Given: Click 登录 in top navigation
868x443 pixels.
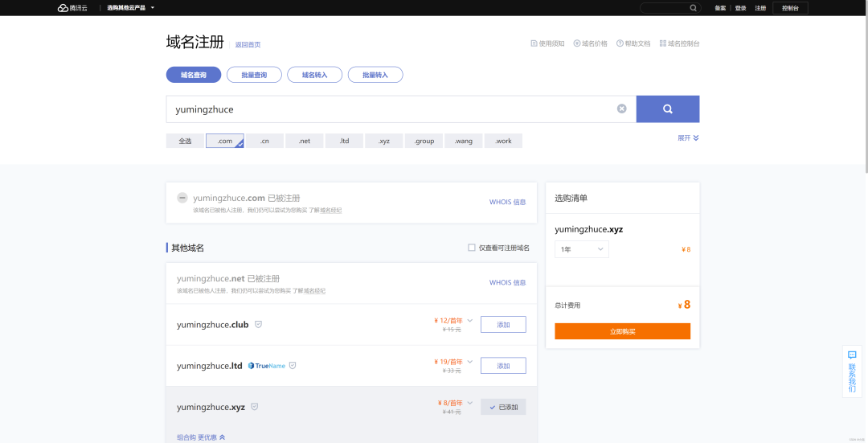Looking at the screenshot, I should pyautogui.click(x=741, y=8).
